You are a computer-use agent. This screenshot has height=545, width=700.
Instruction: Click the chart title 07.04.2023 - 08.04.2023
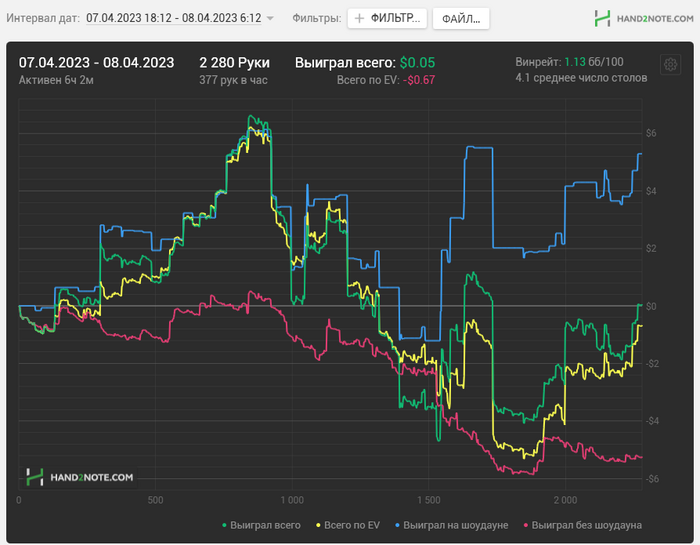pyautogui.click(x=96, y=62)
